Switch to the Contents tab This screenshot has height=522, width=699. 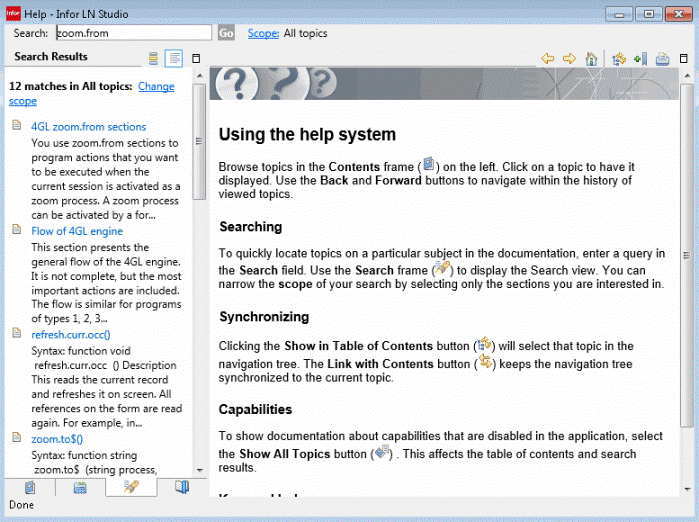[x=30, y=487]
